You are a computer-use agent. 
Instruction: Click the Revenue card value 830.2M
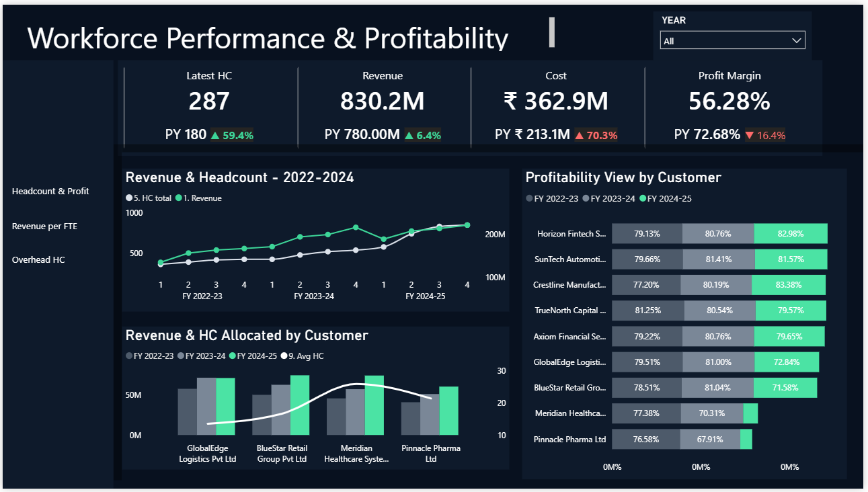tap(383, 101)
